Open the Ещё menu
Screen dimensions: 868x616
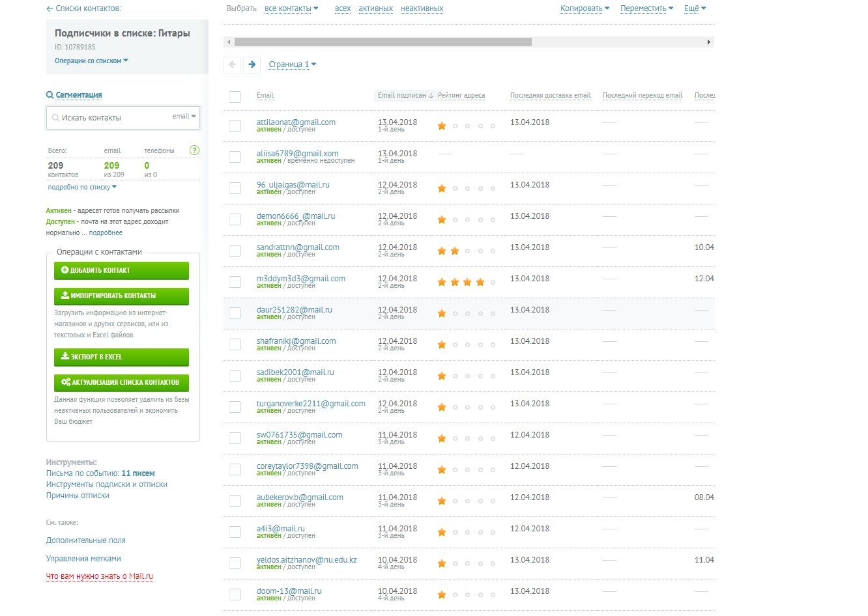(695, 8)
